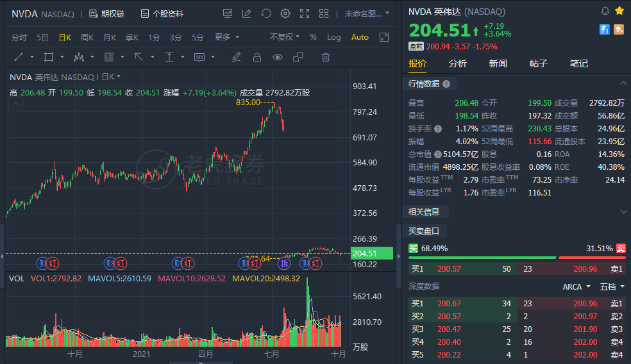Click the expand chart icon beside Auto
The height and width of the screenshot is (364, 631).
point(384,37)
